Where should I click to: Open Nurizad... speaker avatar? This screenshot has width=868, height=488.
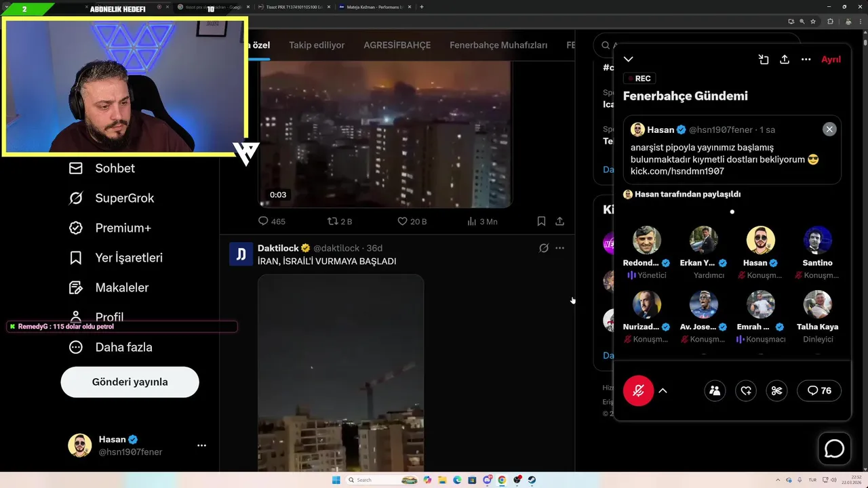coord(647,304)
